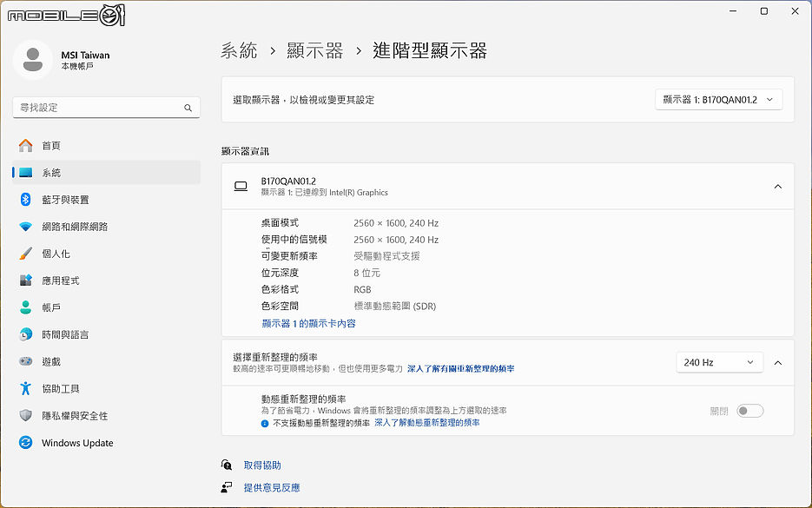Open 網路和網際網路 settings
The height and width of the screenshot is (508, 812).
[x=106, y=227]
